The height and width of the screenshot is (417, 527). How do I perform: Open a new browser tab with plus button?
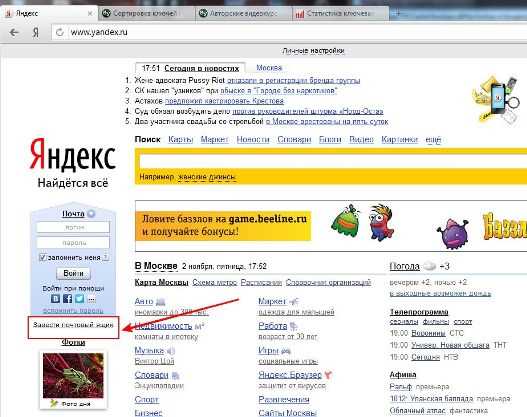(x=398, y=13)
